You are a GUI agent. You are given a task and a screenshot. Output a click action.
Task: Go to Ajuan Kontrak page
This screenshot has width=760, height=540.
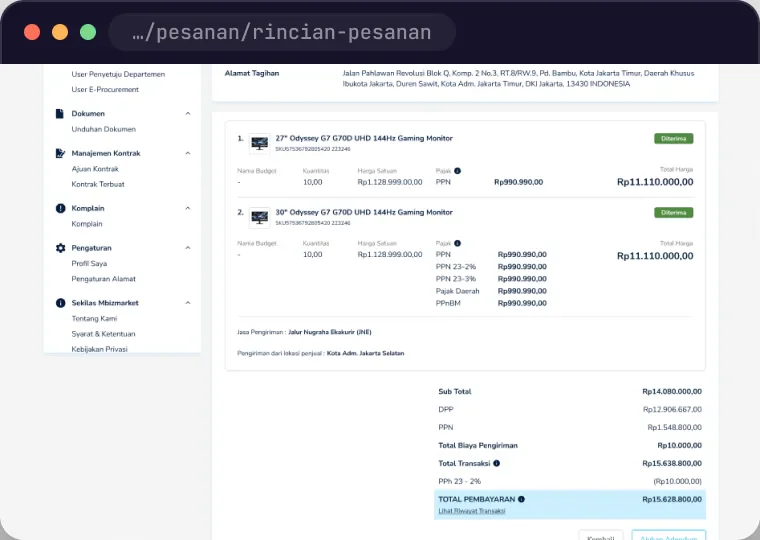(95, 169)
